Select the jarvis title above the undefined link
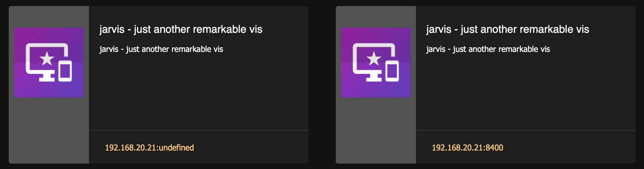The width and height of the screenshot is (644, 169). click(x=181, y=30)
